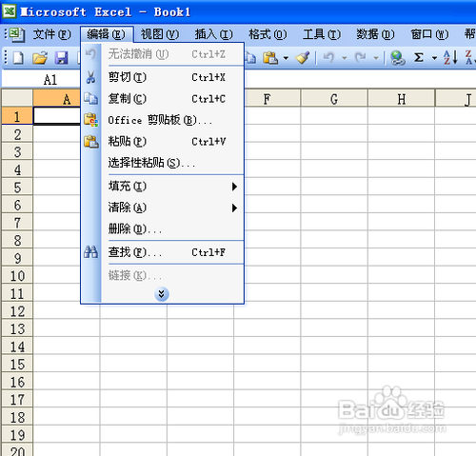
Task: Expand the full Edit menu with chevrons
Action: (x=162, y=294)
